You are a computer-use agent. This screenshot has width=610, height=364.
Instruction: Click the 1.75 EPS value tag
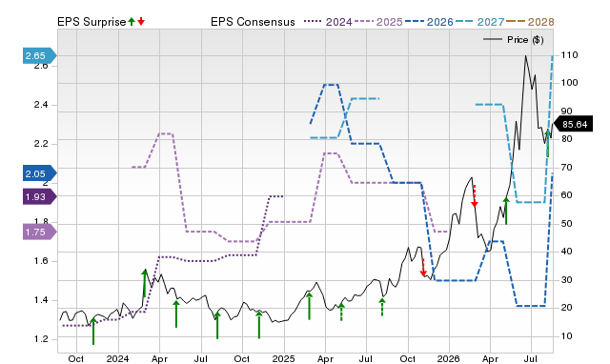point(39,233)
